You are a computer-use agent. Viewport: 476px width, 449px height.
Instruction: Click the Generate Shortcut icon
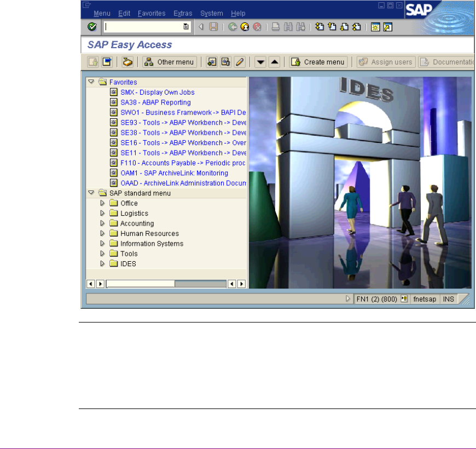click(x=388, y=27)
